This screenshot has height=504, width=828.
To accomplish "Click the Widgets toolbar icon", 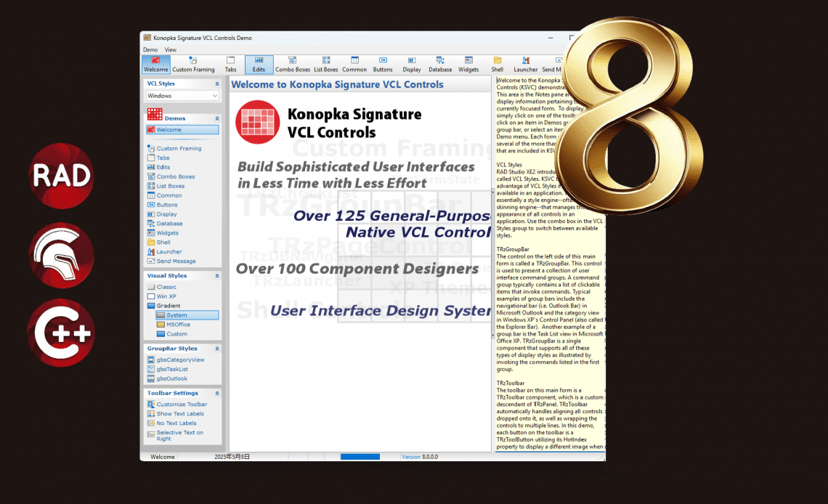I will pos(468,65).
